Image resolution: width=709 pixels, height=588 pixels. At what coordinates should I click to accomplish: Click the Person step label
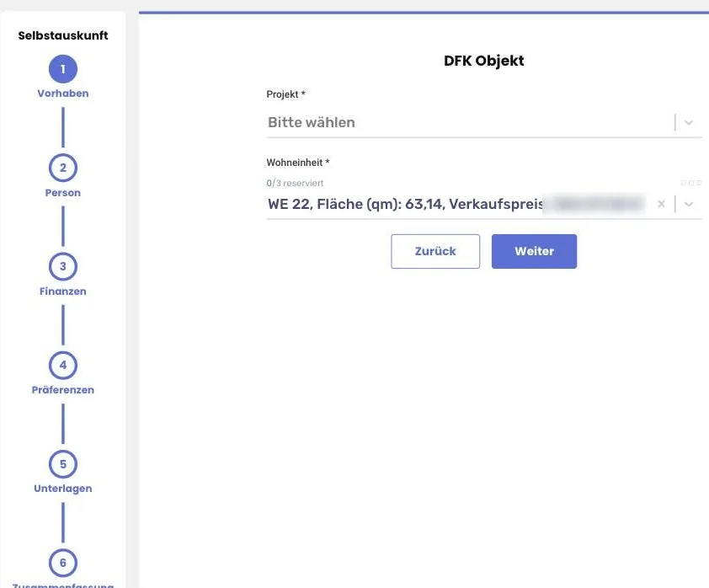pyautogui.click(x=63, y=193)
